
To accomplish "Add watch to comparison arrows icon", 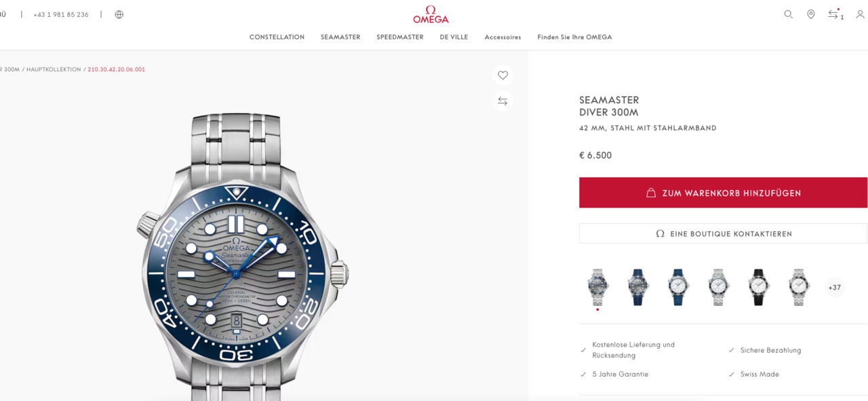I will (502, 101).
